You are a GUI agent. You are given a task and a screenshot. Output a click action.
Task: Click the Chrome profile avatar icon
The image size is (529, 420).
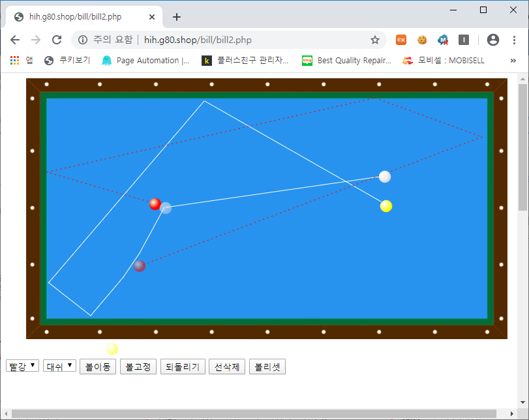coord(493,40)
